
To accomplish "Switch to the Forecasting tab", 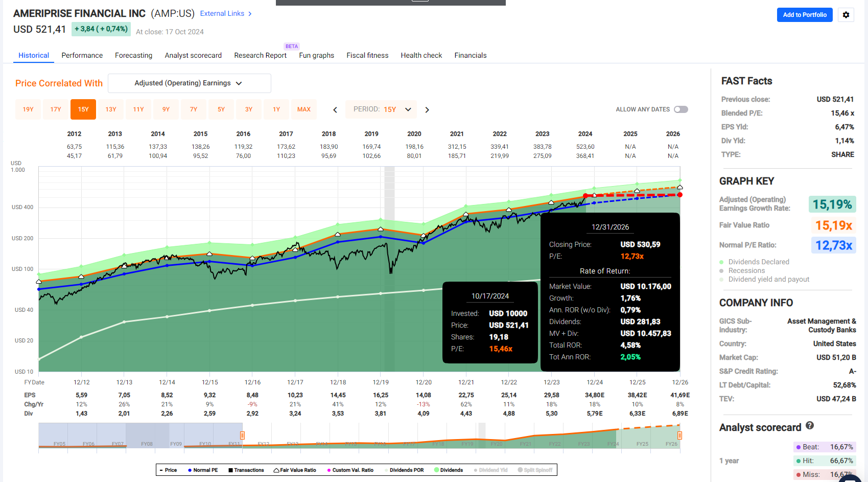I will 133,55.
